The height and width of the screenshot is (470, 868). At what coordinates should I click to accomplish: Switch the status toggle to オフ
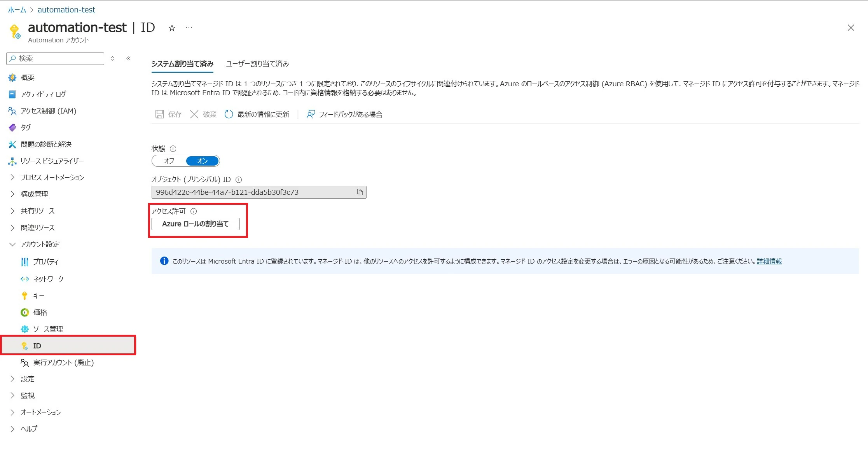[x=169, y=161]
